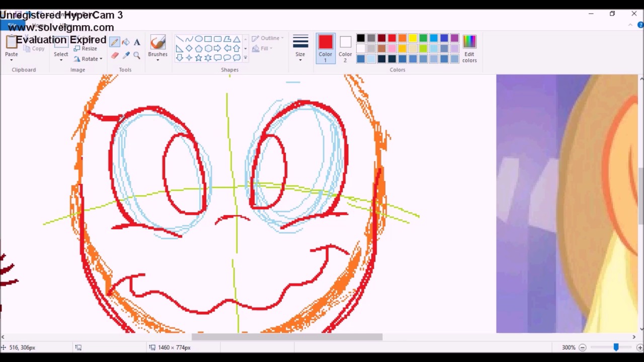Open the shape Outline dropdown
Screen dimensions: 644x362
268,38
